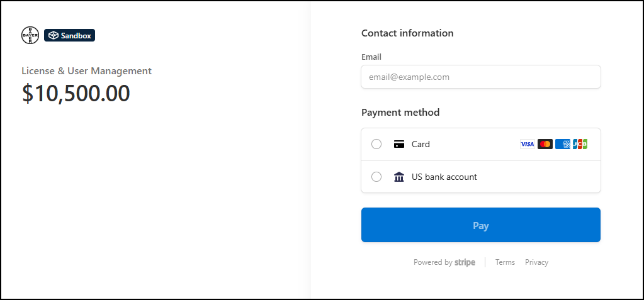Open the Privacy link
This screenshot has width=644, height=300.
(x=536, y=262)
